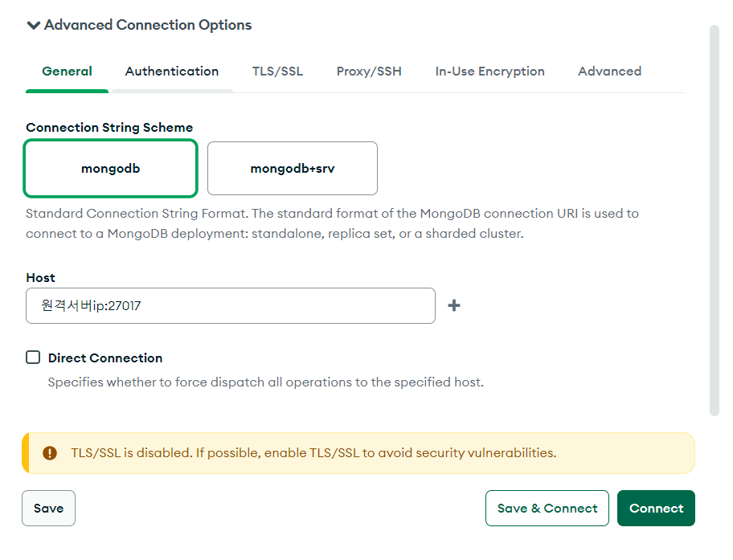This screenshot has height=560, width=733.
Task: Click the green Connect button
Action: (656, 509)
